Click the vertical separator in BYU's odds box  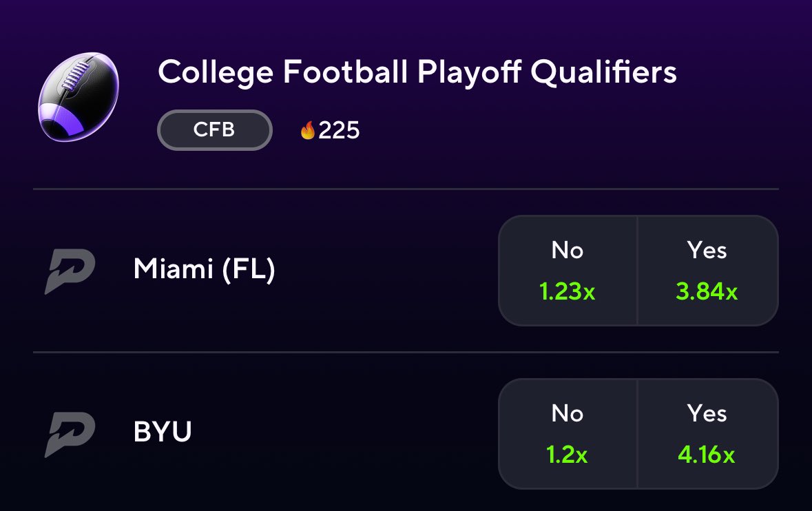coord(638,434)
